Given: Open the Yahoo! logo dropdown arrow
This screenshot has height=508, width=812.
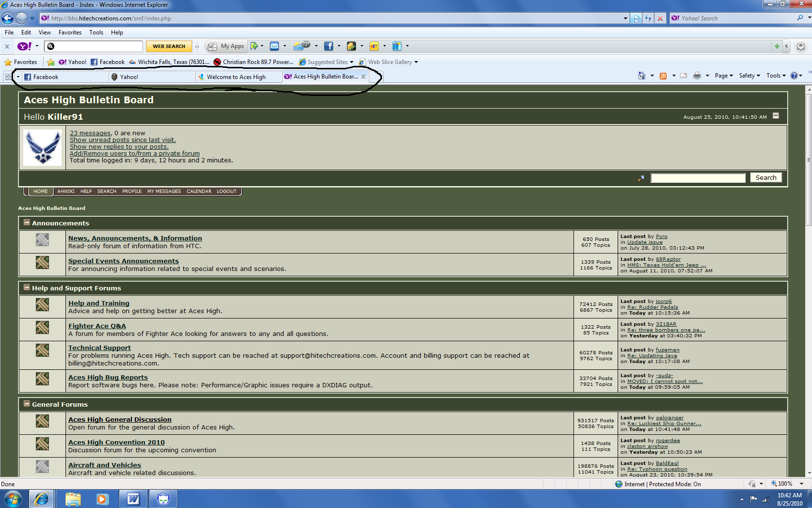Looking at the screenshot, I should tap(37, 46).
